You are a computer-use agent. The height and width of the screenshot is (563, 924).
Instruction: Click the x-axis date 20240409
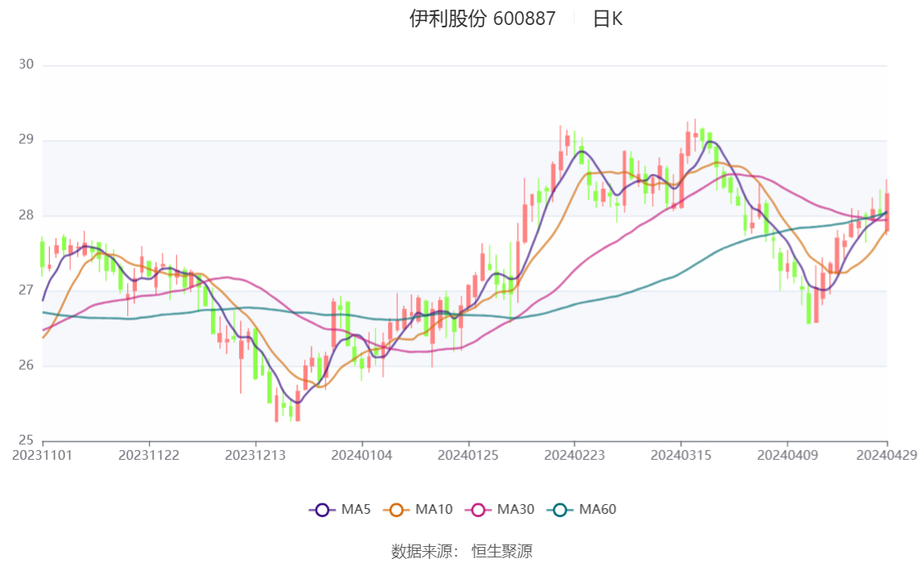(788, 455)
